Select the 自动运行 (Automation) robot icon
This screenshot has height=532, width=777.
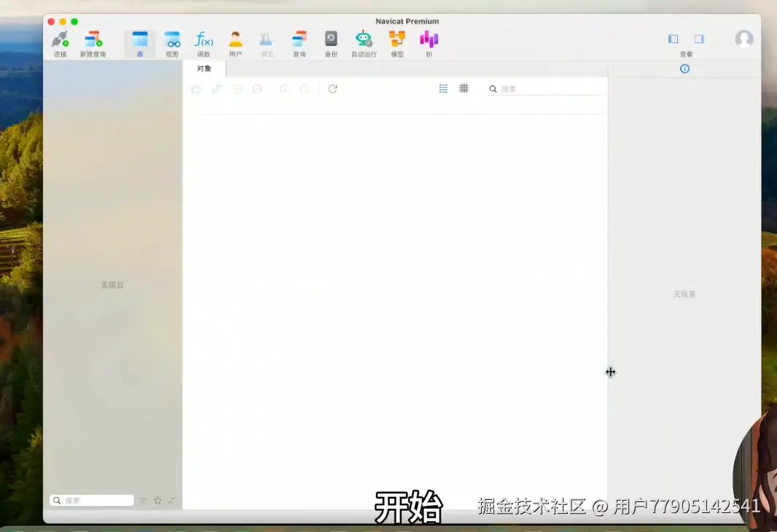click(x=362, y=40)
